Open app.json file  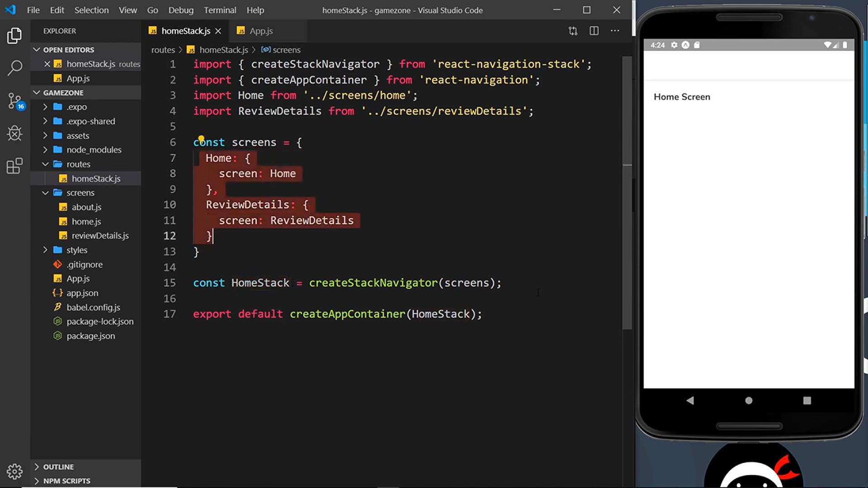(x=86, y=293)
